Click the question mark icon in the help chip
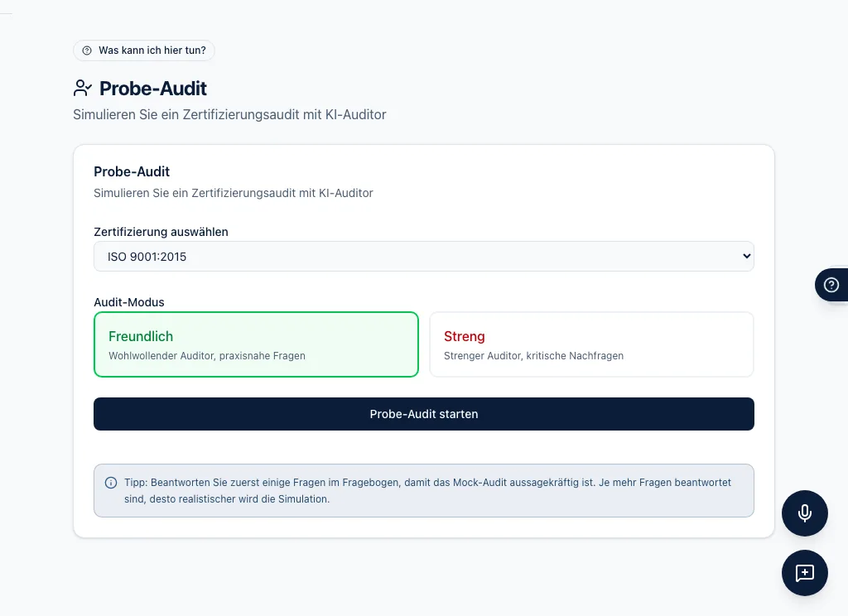The image size is (848, 616). (x=87, y=51)
